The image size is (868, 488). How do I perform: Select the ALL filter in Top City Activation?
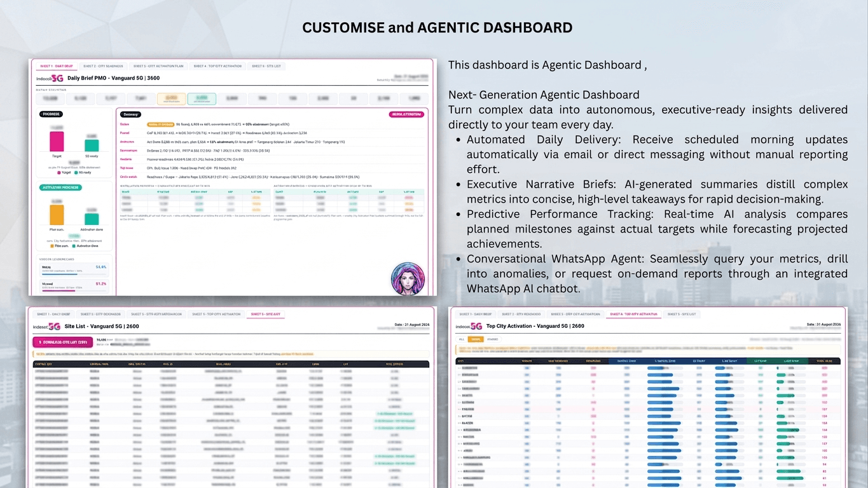pyautogui.click(x=462, y=339)
